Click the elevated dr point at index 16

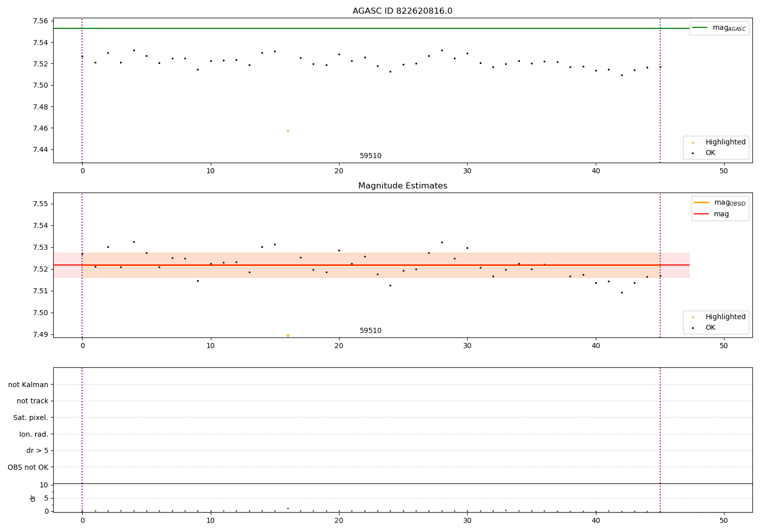(288, 508)
